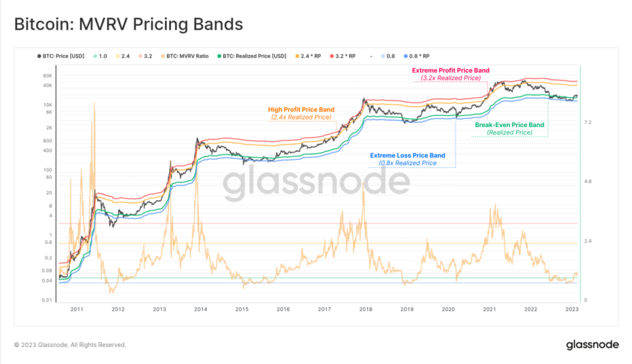Screen dimensions: 632x364
Task: Click the 80K y-axis label
Action: point(47,75)
